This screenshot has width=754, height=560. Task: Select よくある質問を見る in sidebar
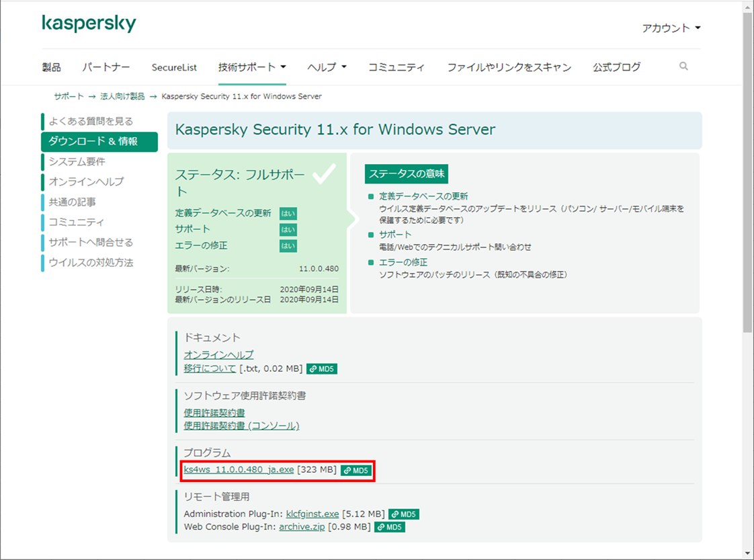(x=91, y=121)
